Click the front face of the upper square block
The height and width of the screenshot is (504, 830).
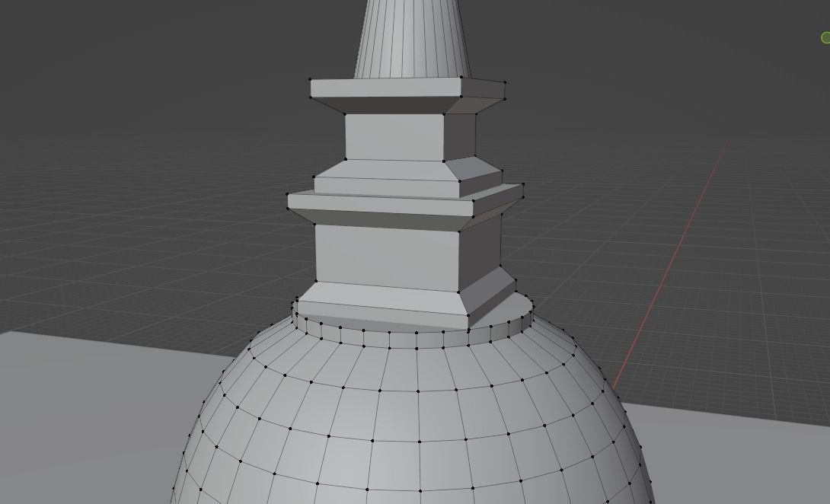(394, 136)
